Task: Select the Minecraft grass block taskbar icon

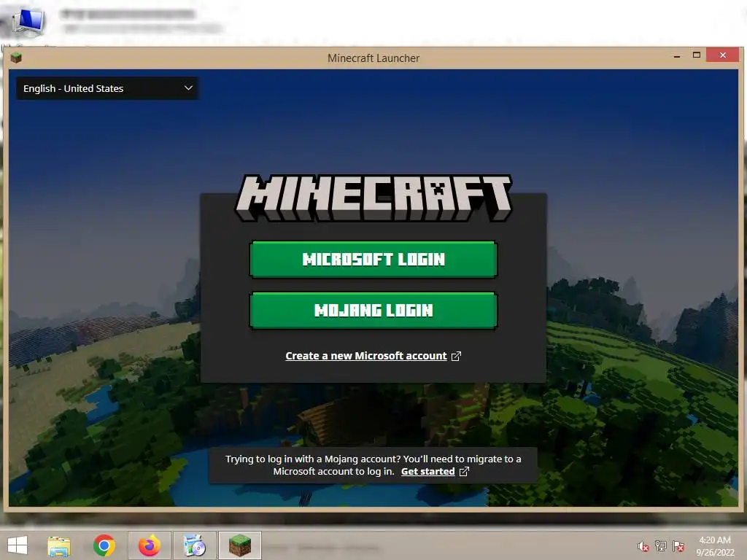Action: tap(239, 545)
